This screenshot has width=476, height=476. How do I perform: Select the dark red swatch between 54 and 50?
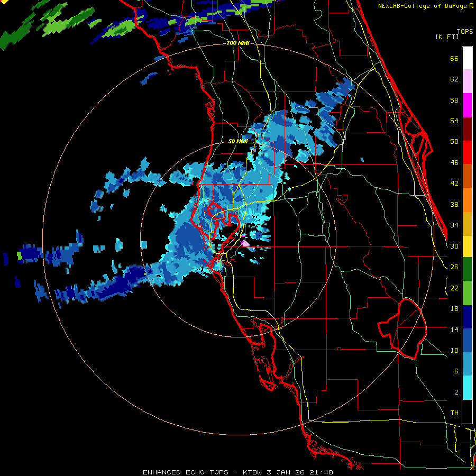coord(467,129)
